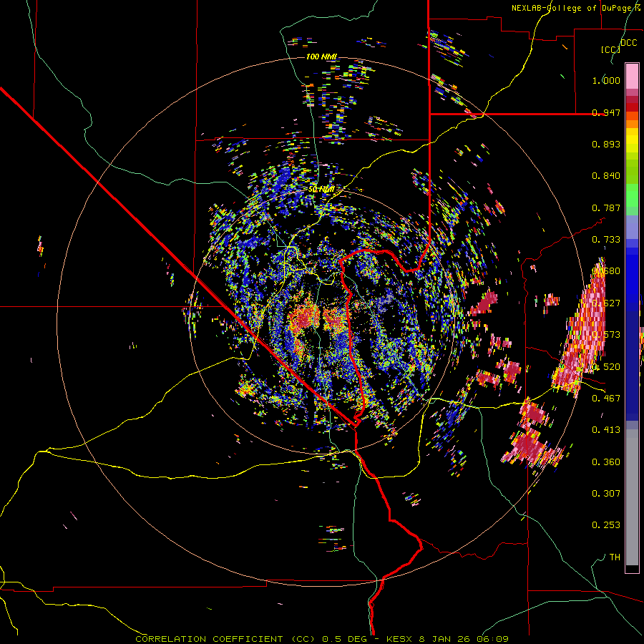This screenshot has height=644, width=644.
Task: Click the 100 NMI range ring label
Action: 321,57
